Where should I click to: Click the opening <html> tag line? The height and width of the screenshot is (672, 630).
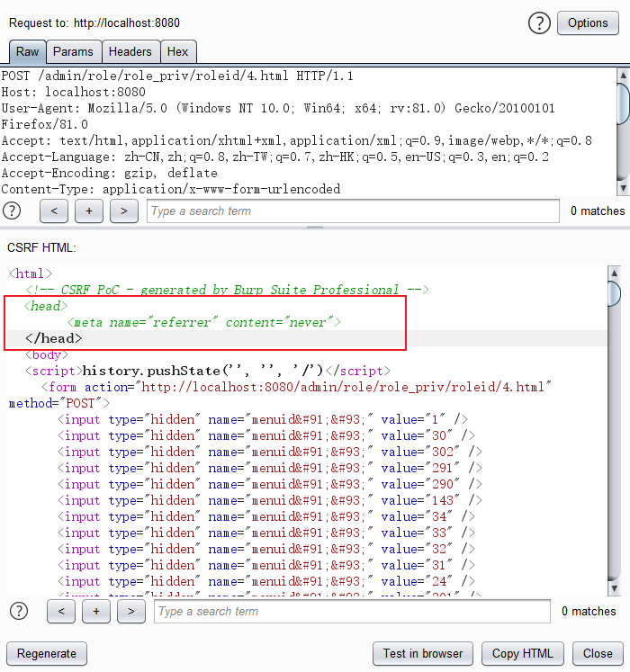(30, 273)
